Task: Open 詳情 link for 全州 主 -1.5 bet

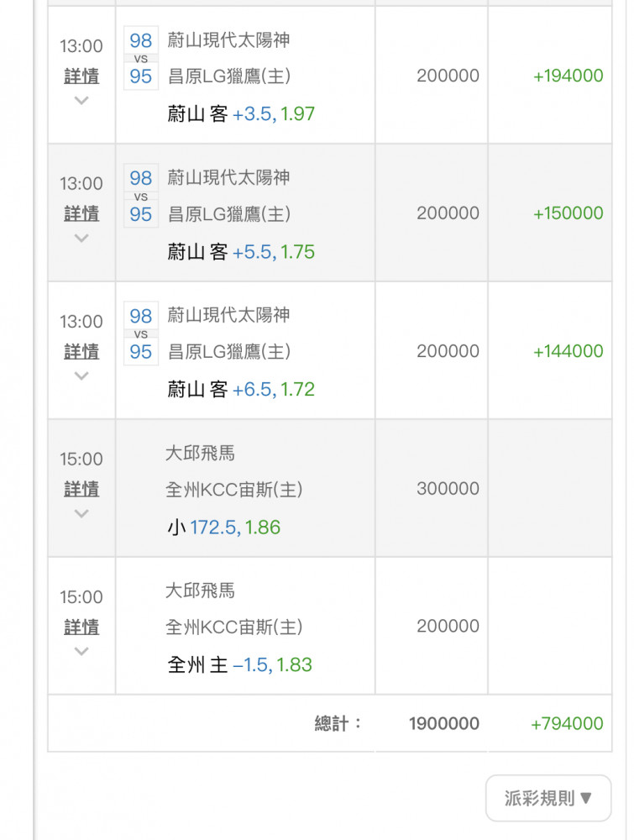Action: point(81,627)
